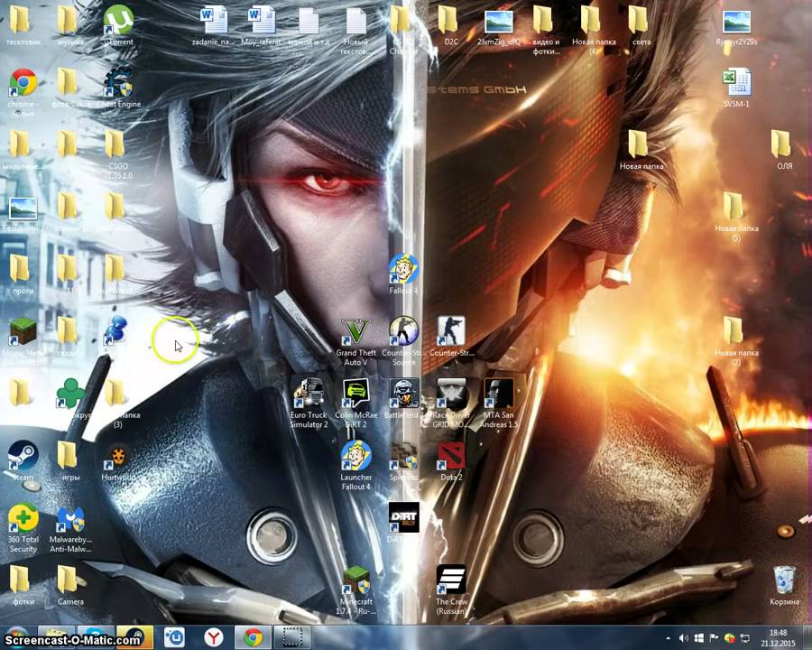Screen dimensions: 812x650
Task: Open the Camera folder
Action: 70,586
